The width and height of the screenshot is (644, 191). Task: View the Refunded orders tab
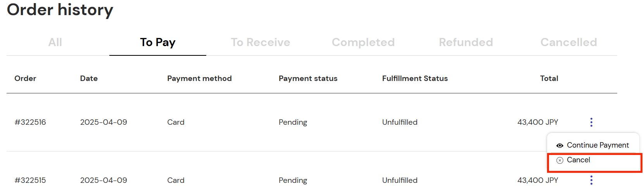(x=466, y=42)
